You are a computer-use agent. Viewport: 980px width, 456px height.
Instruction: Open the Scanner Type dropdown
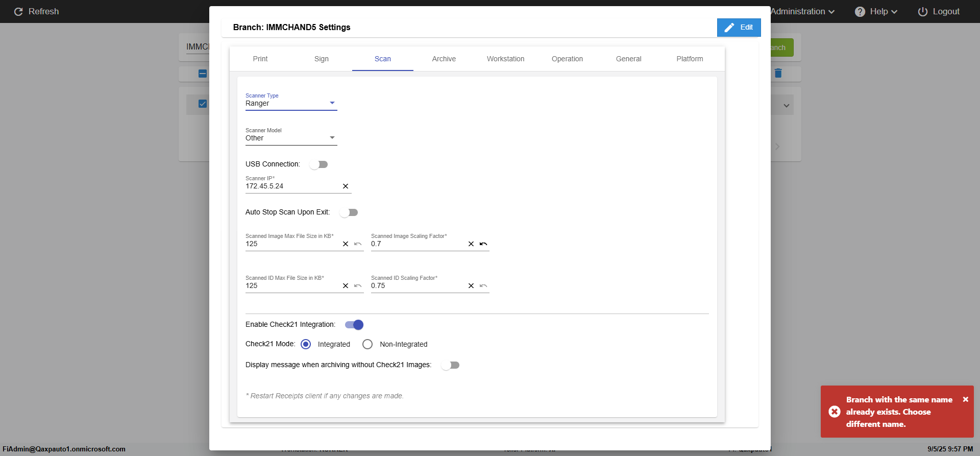[291, 103]
